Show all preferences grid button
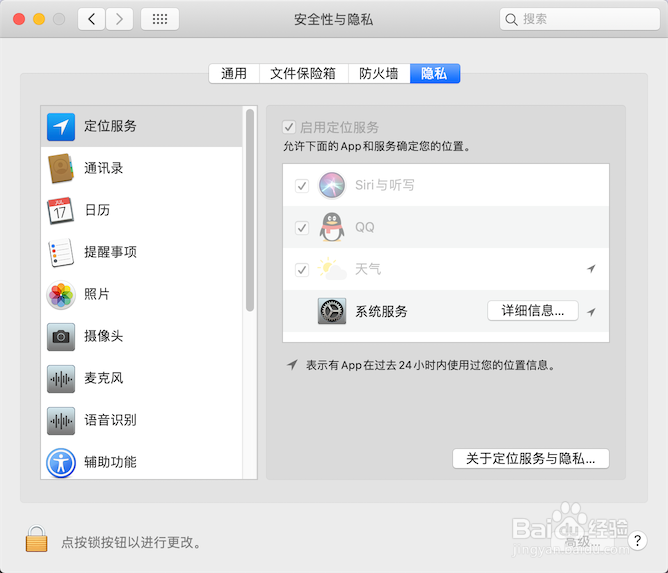 coord(160,19)
